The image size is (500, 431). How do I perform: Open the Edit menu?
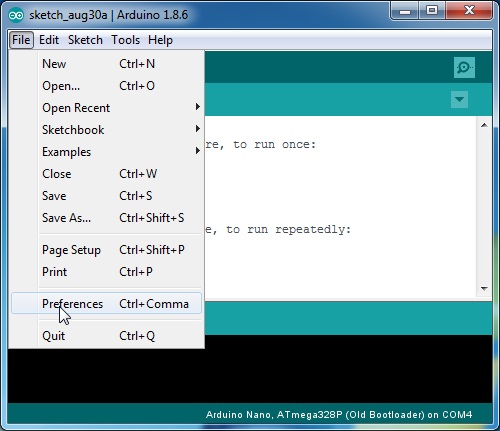click(49, 40)
